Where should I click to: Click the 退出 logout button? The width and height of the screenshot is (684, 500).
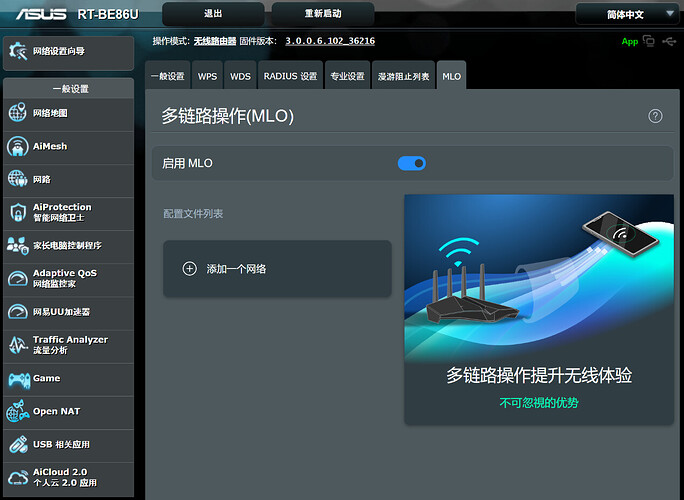coord(213,14)
